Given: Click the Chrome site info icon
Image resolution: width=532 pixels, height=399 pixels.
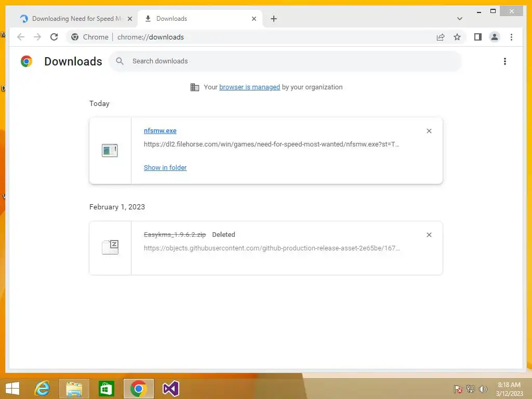Looking at the screenshot, I should pos(75,37).
